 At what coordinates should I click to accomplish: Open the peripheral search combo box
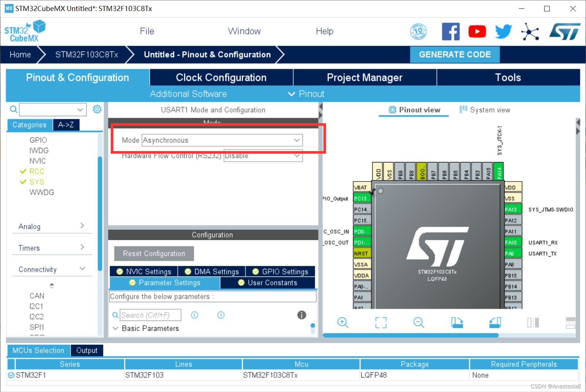(53, 109)
